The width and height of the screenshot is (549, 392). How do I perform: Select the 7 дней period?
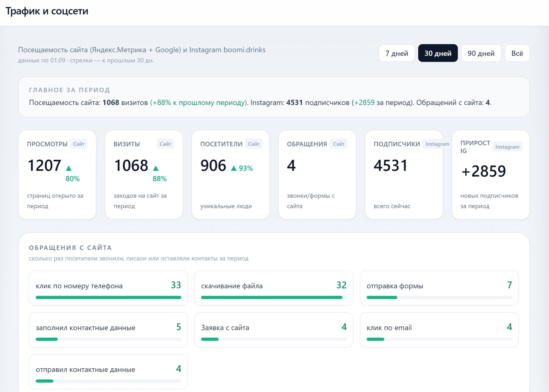coord(397,53)
